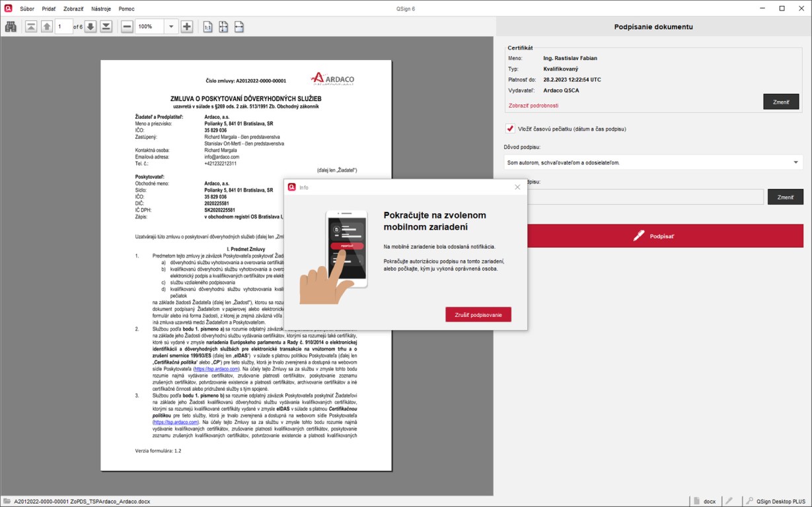Open the 100% zoom level dropdown
The height and width of the screenshot is (507, 812).
tap(171, 26)
